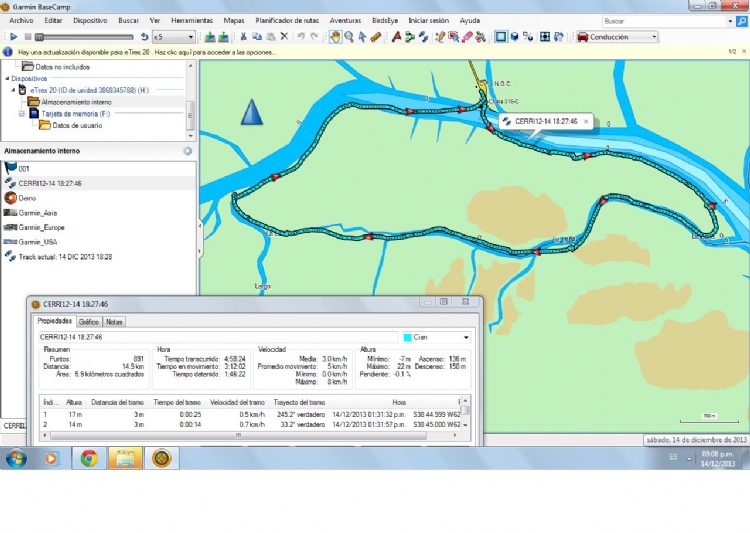The image size is (750, 533).
Task: Open the Archivo menu
Action: pos(21,21)
